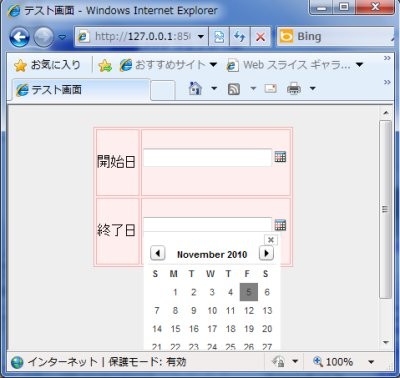This screenshot has width=400, height=378.
Task: Select the highlighted date 5
Action: (249, 292)
